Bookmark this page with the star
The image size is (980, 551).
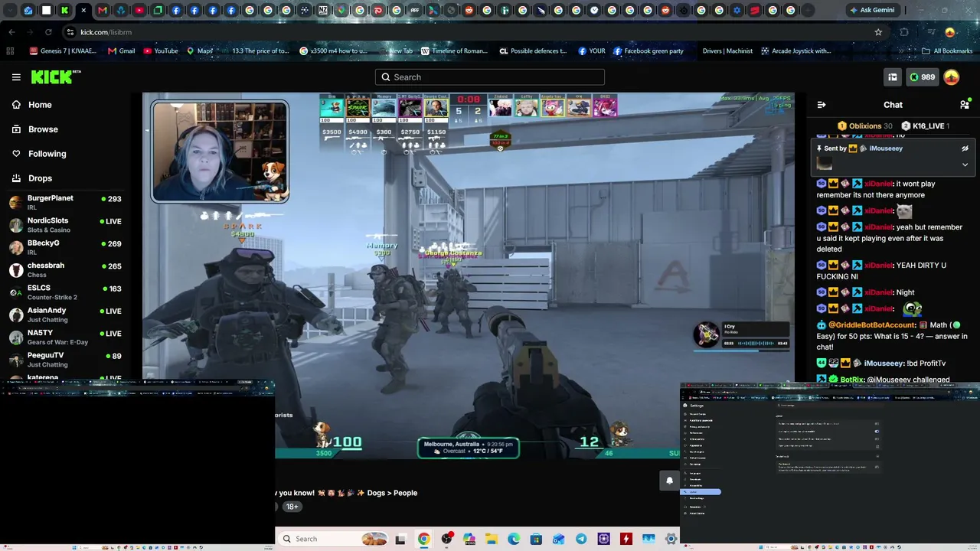click(878, 32)
